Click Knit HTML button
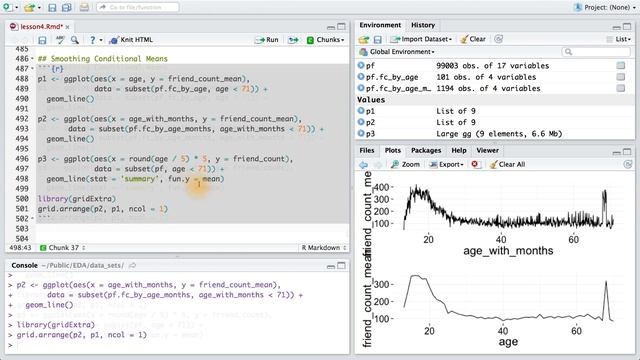Viewport: 640px width, 360px height. pyautogui.click(x=131, y=40)
